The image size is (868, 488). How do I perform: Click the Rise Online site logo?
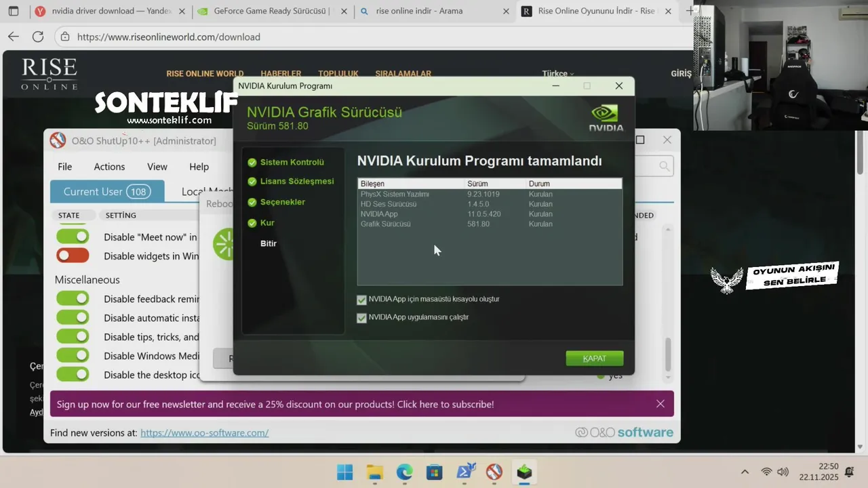click(49, 74)
